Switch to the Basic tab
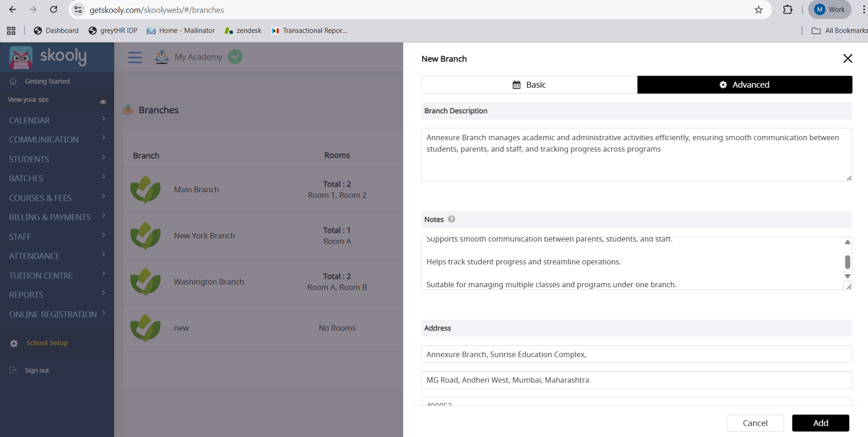The image size is (868, 437). pyautogui.click(x=529, y=85)
